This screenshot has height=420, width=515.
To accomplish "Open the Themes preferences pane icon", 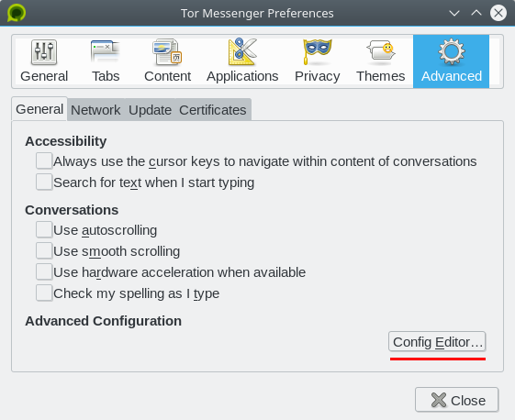I will pos(381,61).
